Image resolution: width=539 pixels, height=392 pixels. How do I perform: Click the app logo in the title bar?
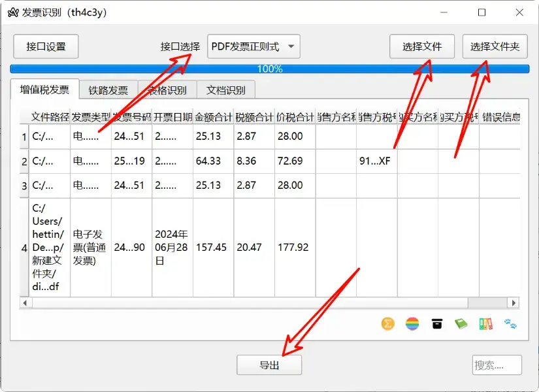pos(13,12)
